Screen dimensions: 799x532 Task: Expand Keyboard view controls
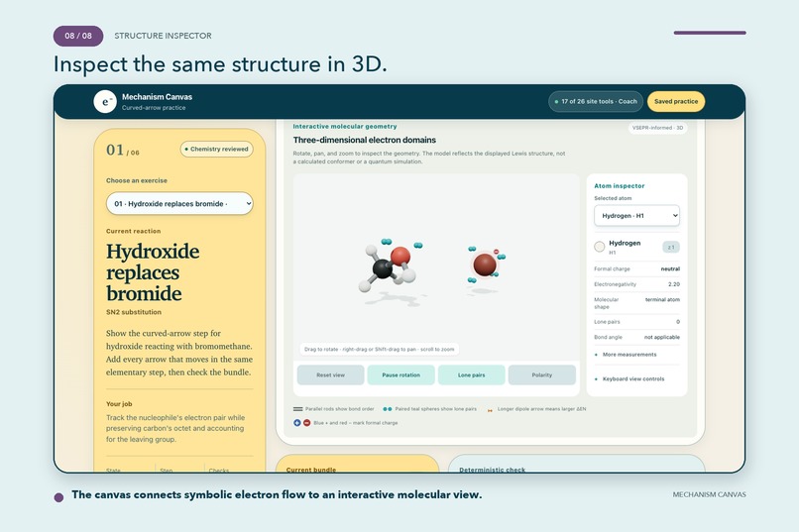[632, 378]
